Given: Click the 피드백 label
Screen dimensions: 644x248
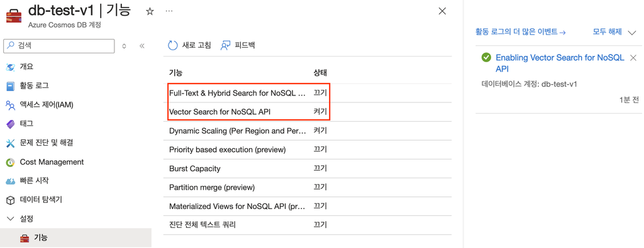Looking at the screenshot, I should [x=245, y=45].
